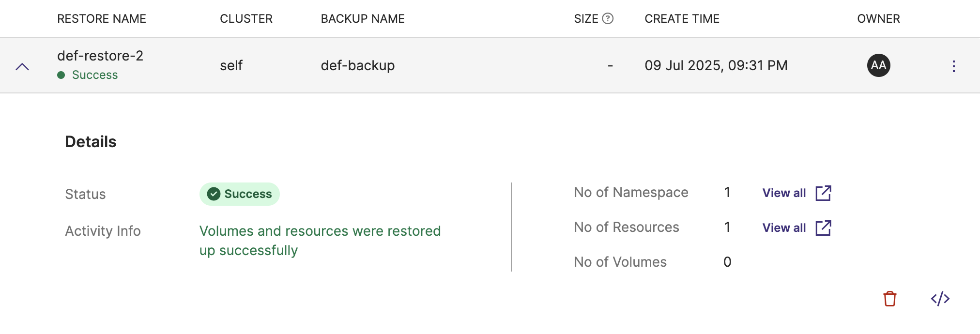The height and width of the screenshot is (334, 980).
Task: Select the def-restore-2 restore name
Action: [x=100, y=56]
